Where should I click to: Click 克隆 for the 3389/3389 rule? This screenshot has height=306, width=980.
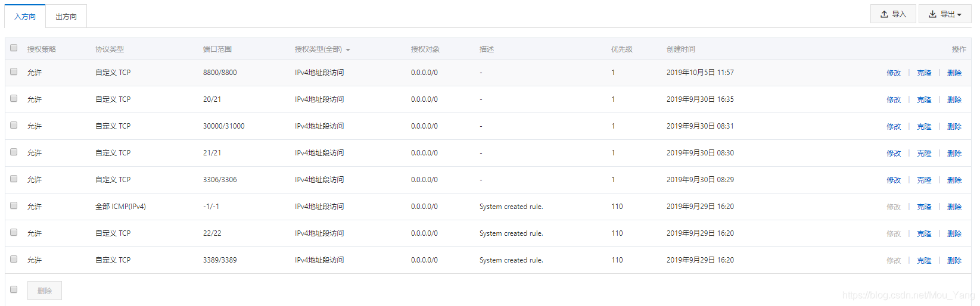point(924,261)
